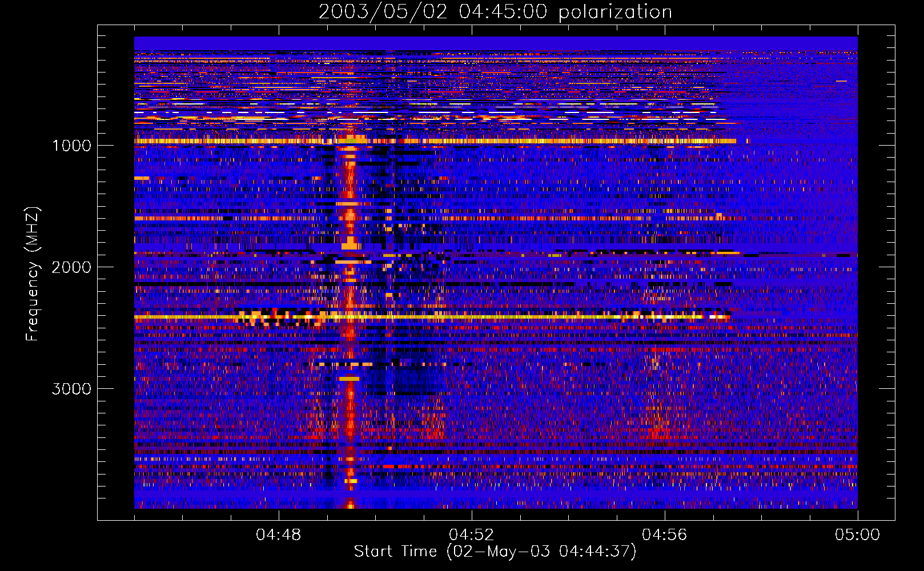
Task: Click the 04:56 time tick label
Action: click(x=665, y=535)
